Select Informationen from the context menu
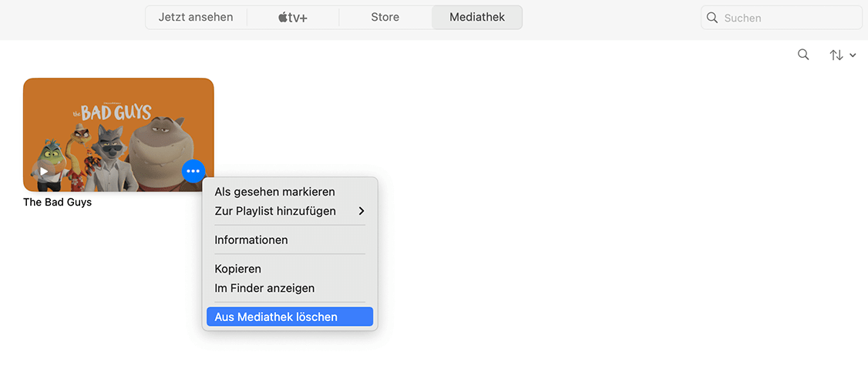 (251, 240)
